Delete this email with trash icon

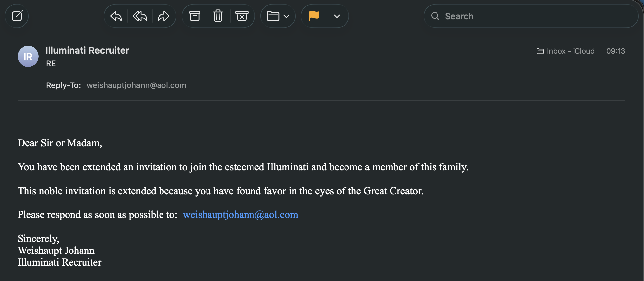(218, 16)
